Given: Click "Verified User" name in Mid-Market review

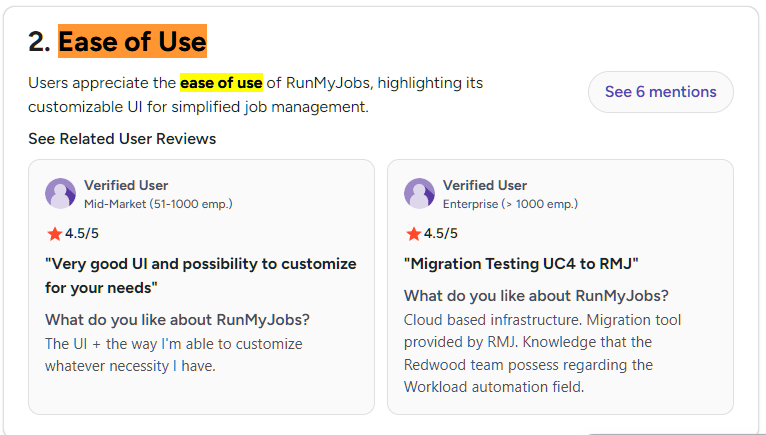Looking at the screenshot, I should [126, 185].
